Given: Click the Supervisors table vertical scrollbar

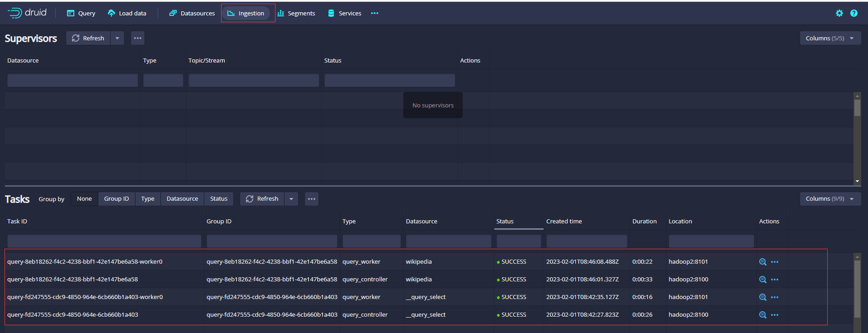Looking at the screenshot, I should pos(857,108).
